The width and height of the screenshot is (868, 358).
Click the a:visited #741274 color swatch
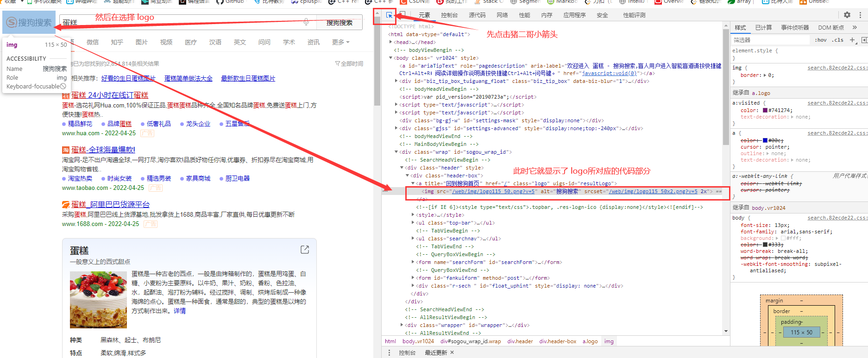[x=765, y=110]
